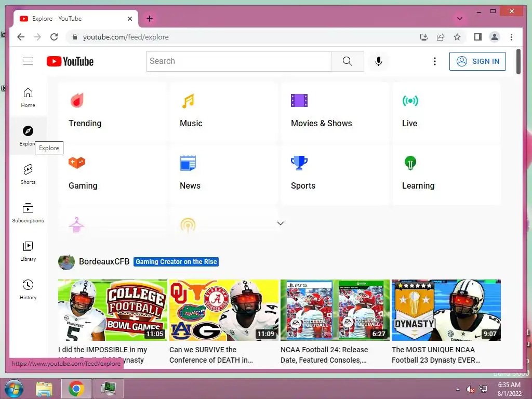Click the YouTube logo
532x399 pixels.
point(70,61)
